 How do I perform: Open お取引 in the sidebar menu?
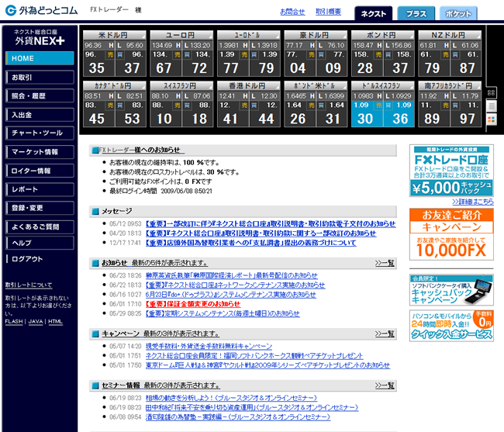click(x=40, y=77)
